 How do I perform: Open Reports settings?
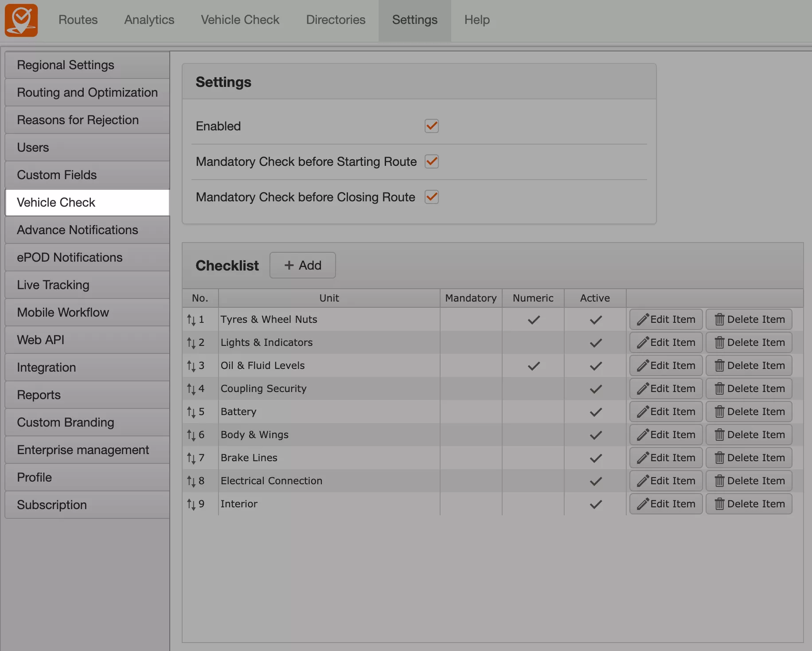[87, 395]
